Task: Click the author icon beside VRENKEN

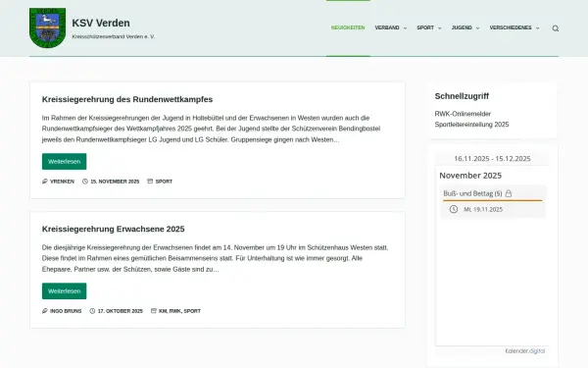Action: tap(45, 182)
